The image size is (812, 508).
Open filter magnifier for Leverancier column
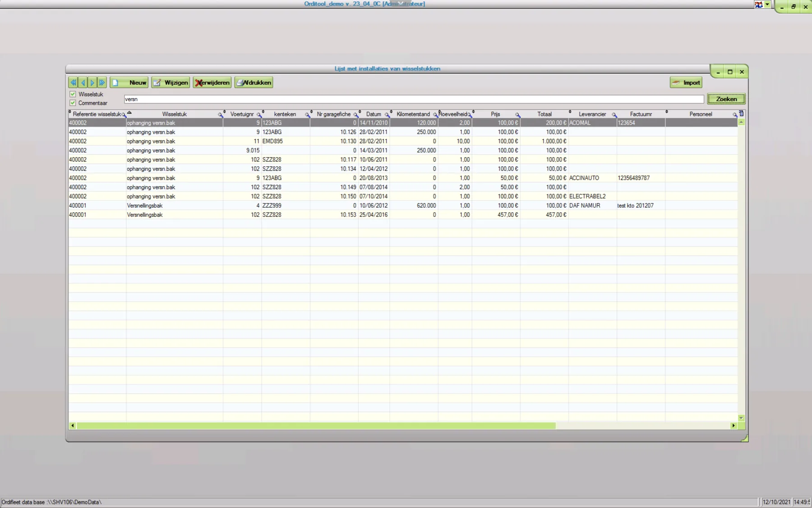pyautogui.click(x=614, y=115)
